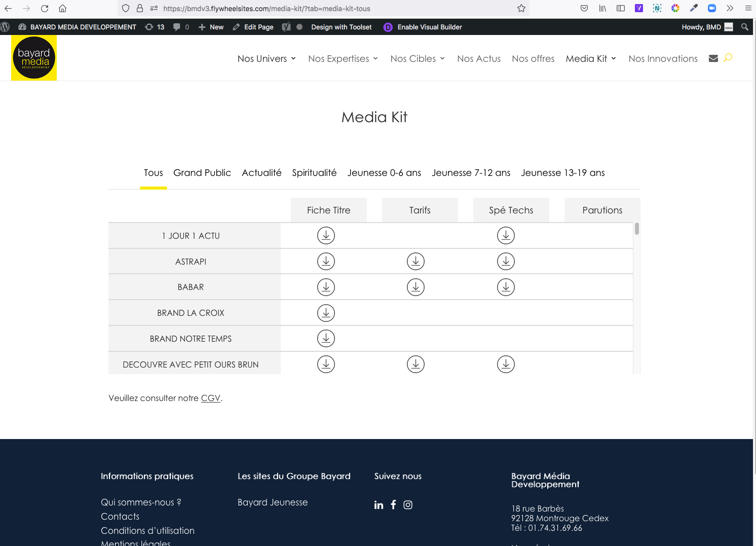
Task: Click the media kit table scrollbar
Action: click(637, 229)
